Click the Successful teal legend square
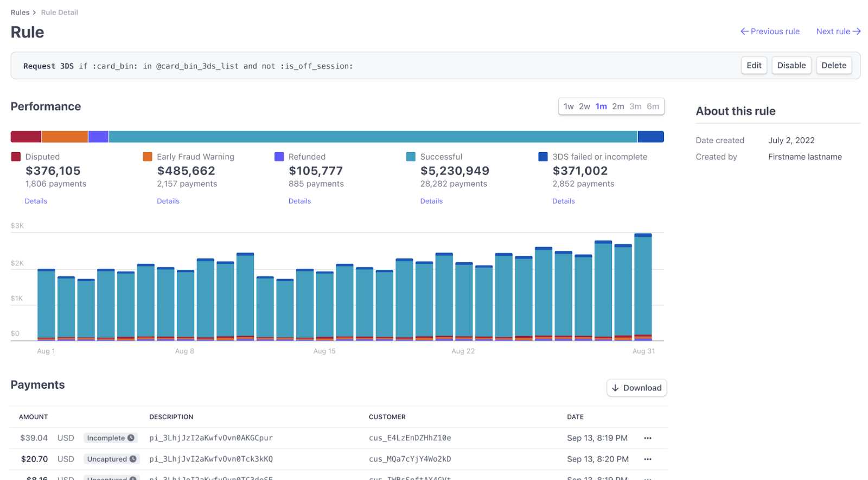The image size is (868, 480). coord(411,157)
